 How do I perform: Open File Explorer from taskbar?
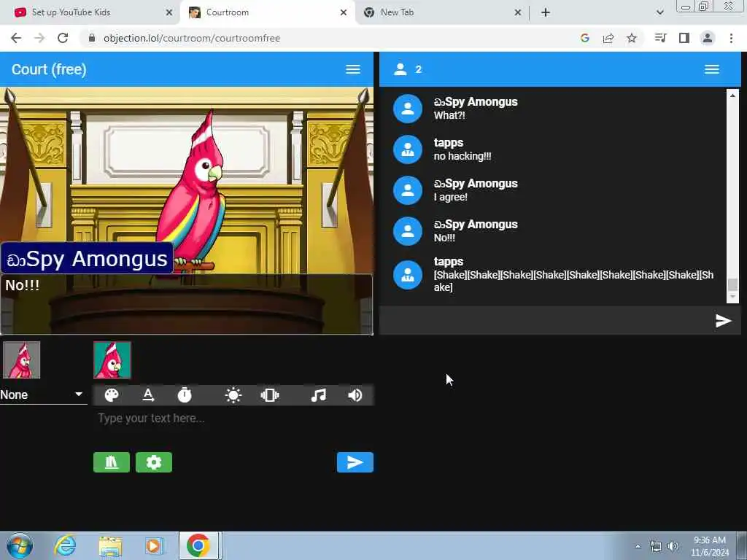click(110, 546)
